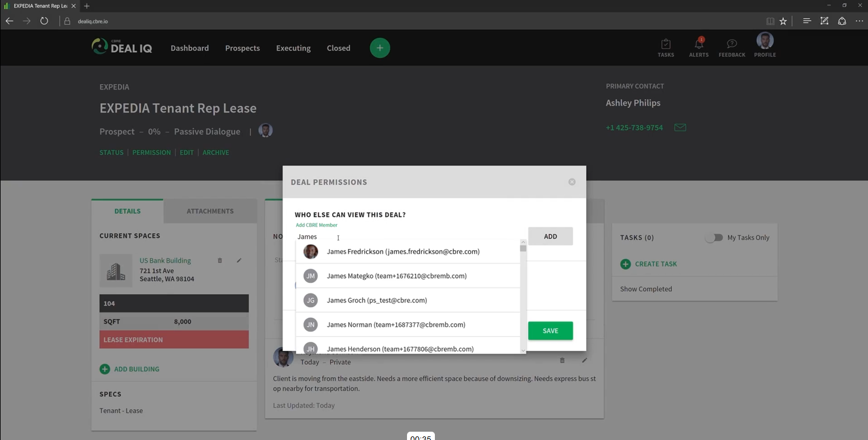Screen dimensions: 868x440
Task: Click the green SAVE button
Action: (x=551, y=331)
